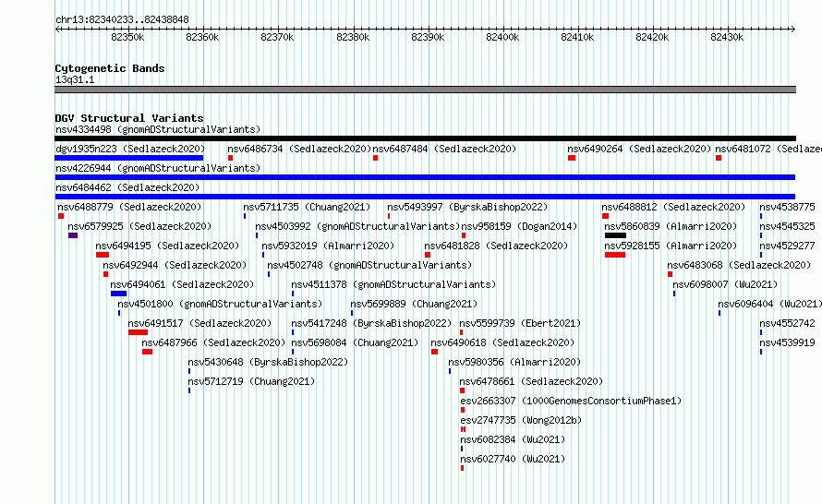Click the 82430k ruler tick label
This screenshot has height=504, width=822.
click(x=727, y=37)
